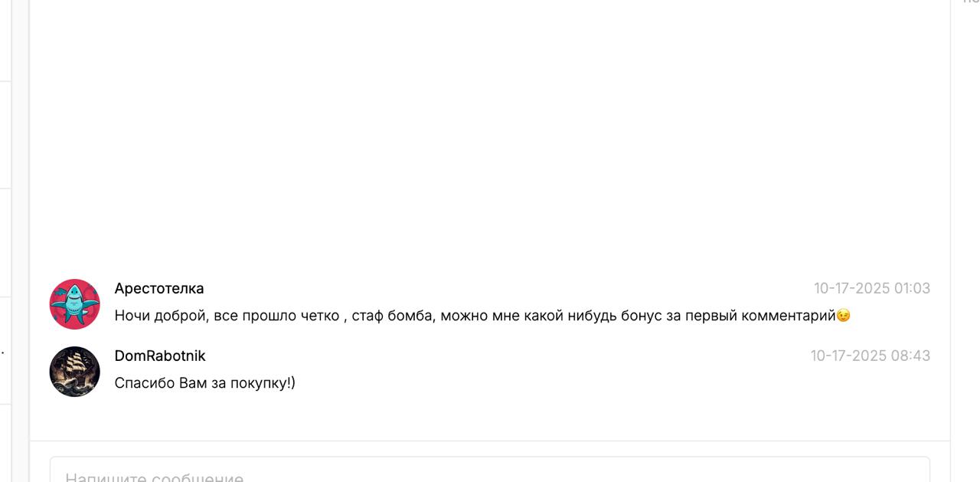Click the blank space below DomRabotnik's reply
Image resolution: width=980 pixels, height=482 pixels.
coord(490,418)
